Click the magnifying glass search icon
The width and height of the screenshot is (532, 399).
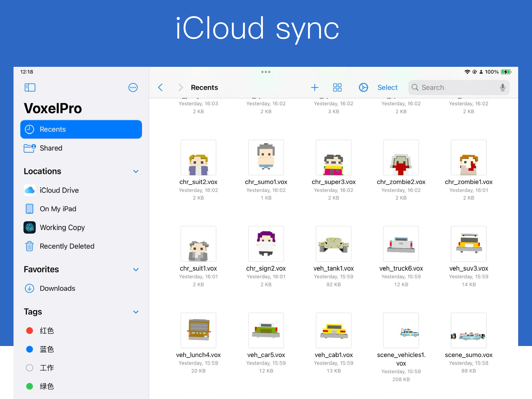pyautogui.click(x=415, y=87)
